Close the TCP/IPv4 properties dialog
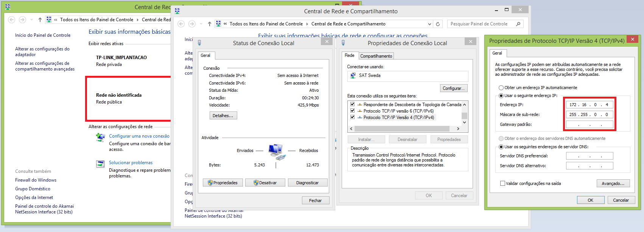 click(x=633, y=39)
